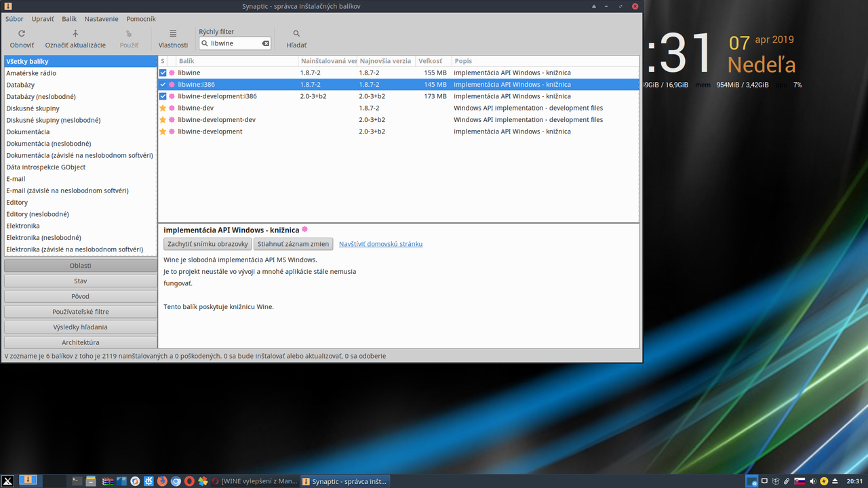This screenshot has height=488, width=868.
Task: Click the orange star beside libwine-dev
Action: coord(163,108)
